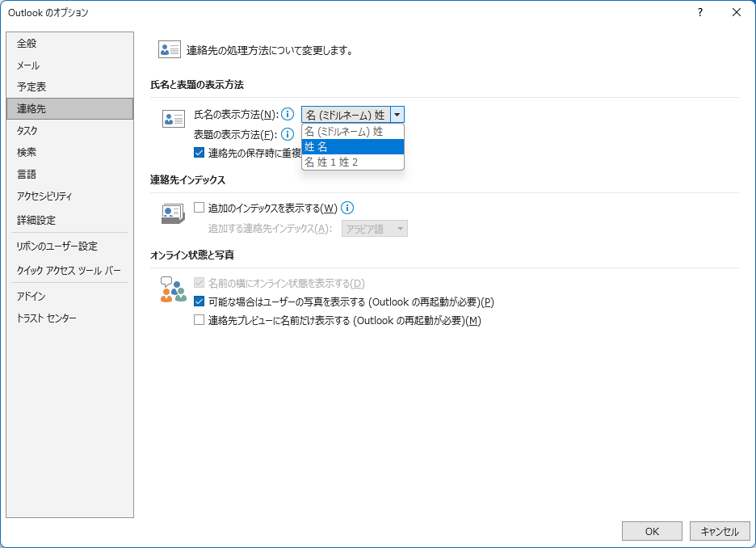Open the タスク category
This screenshot has width=756, height=548.
point(70,130)
